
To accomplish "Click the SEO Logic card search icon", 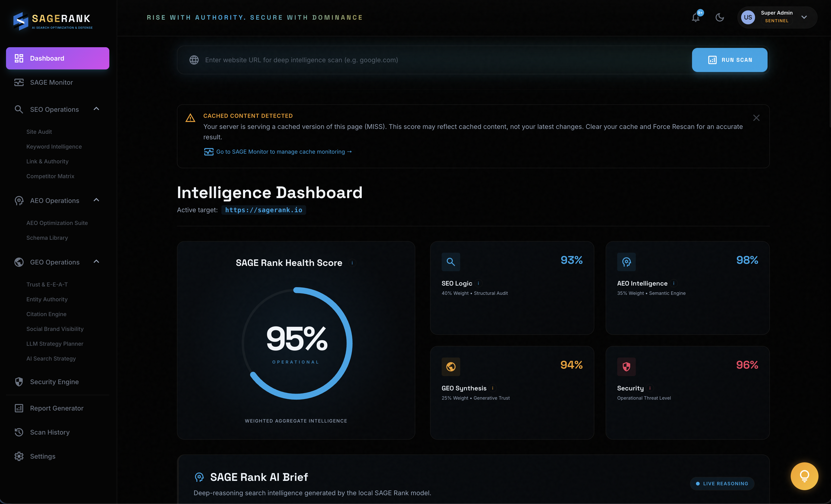I will [x=451, y=262].
